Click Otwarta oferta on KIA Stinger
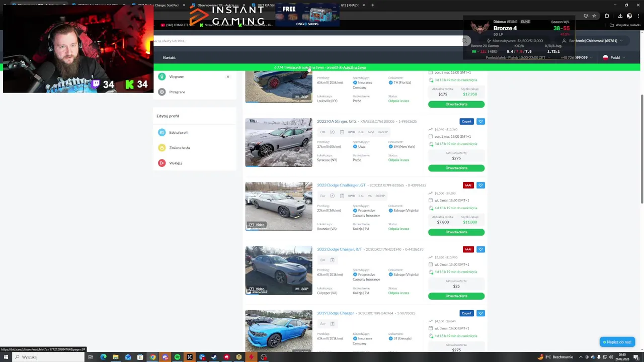This screenshot has height=362, width=644. coord(456,168)
